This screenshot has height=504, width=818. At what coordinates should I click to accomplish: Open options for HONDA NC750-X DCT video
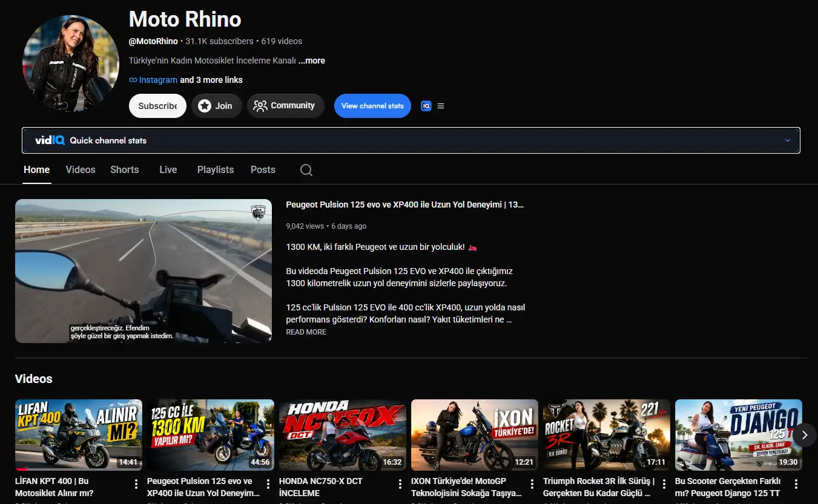click(x=400, y=484)
